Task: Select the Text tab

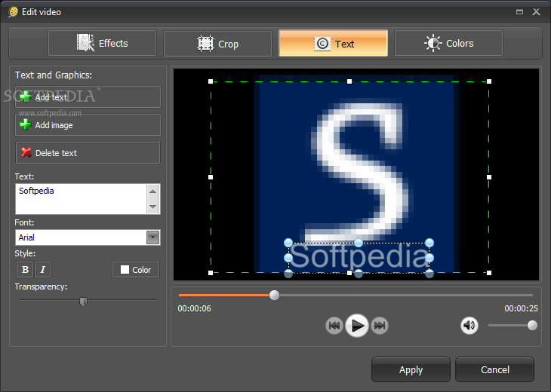Action: pyautogui.click(x=333, y=43)
